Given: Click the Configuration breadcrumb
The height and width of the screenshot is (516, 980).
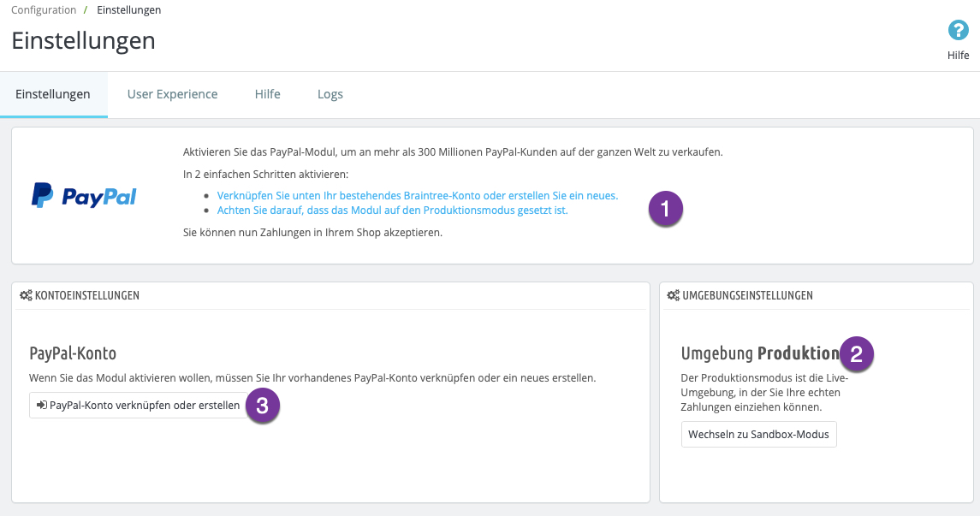Looking at the screenshot, I should pyautogui.click(x=44, y=10).
